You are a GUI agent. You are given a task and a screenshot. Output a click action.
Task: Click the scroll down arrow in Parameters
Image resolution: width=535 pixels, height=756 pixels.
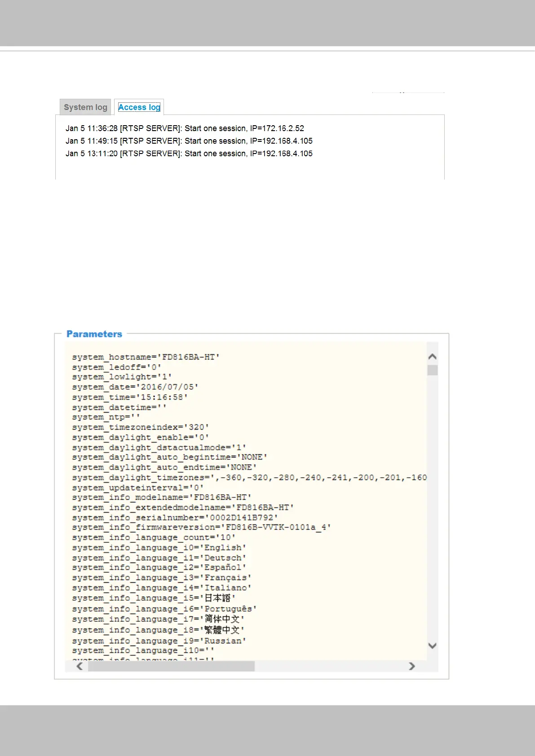[x=433, y=646]
